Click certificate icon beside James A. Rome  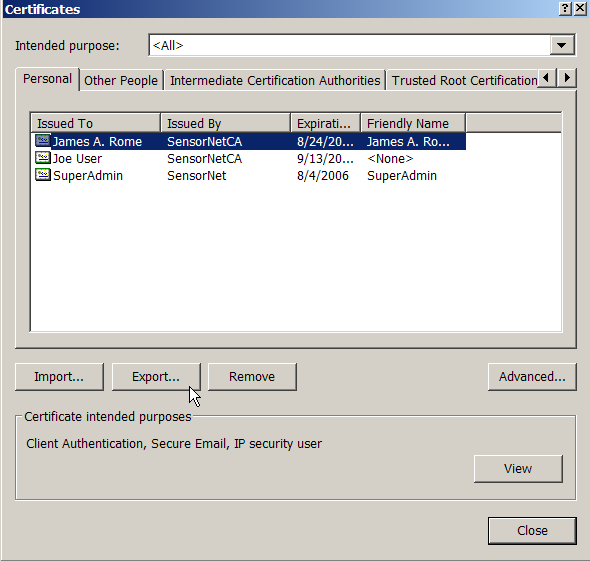pyautogui.click(x=43, y=141)
